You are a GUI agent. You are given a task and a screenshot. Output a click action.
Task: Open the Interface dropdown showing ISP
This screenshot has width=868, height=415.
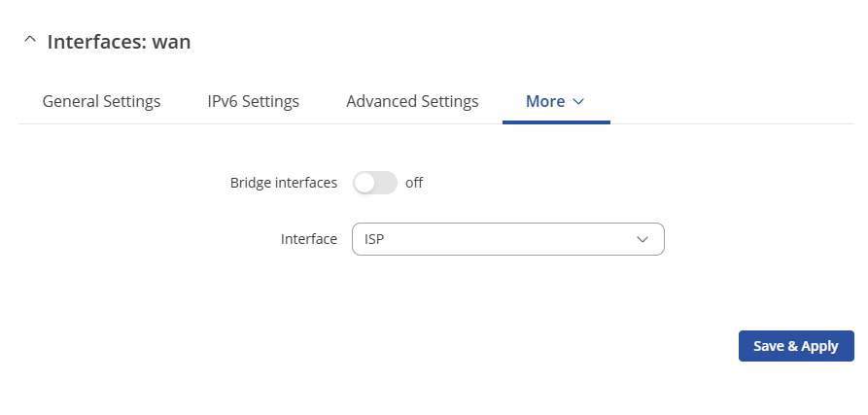point(508,239)
